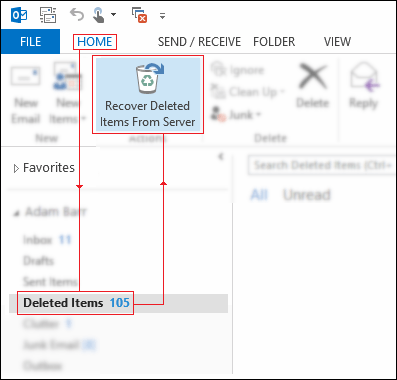Screen dimensions: 397x380
Task: Click the Outlook application icon
Action: pos(19,15)
